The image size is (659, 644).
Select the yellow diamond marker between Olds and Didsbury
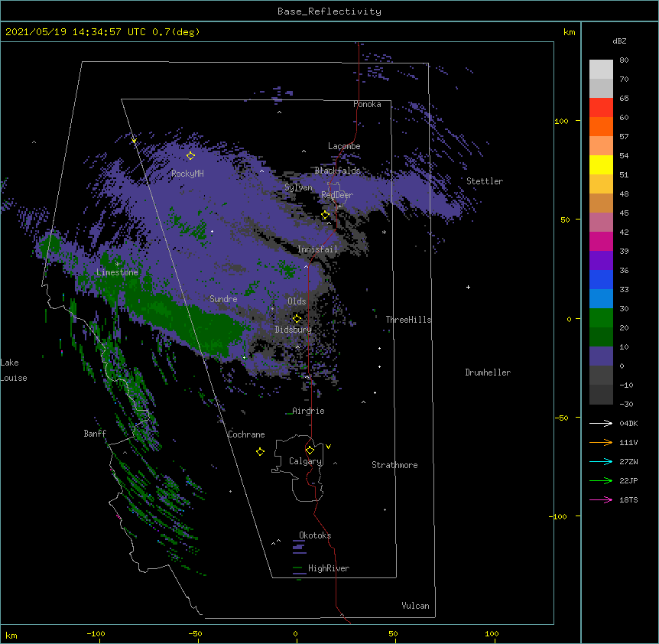coord(297,318)
